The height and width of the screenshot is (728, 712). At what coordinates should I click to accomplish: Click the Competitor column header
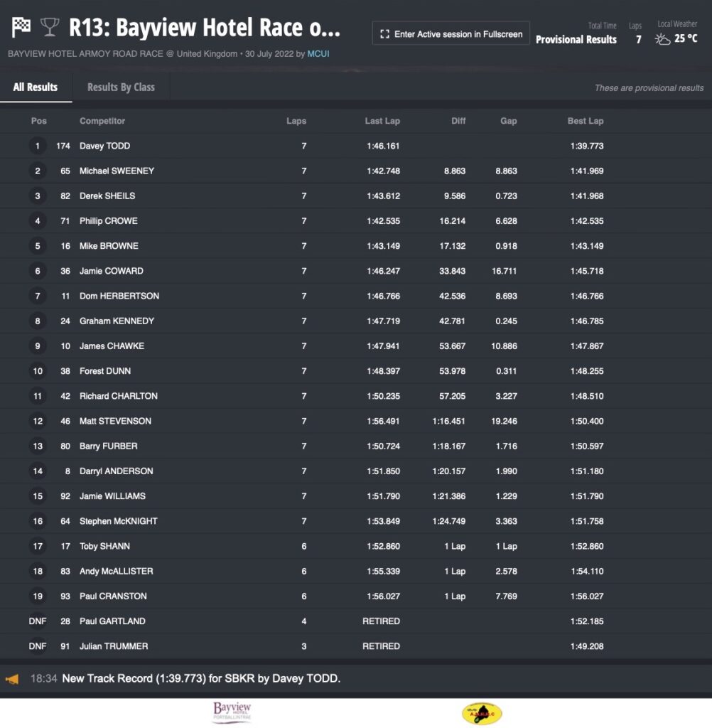(x=102, y=121)
